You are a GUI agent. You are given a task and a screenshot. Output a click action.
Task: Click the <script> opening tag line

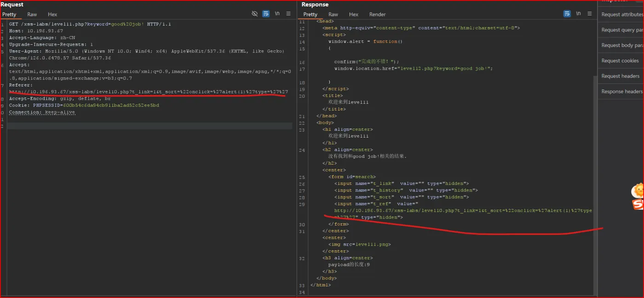(334, 35)
